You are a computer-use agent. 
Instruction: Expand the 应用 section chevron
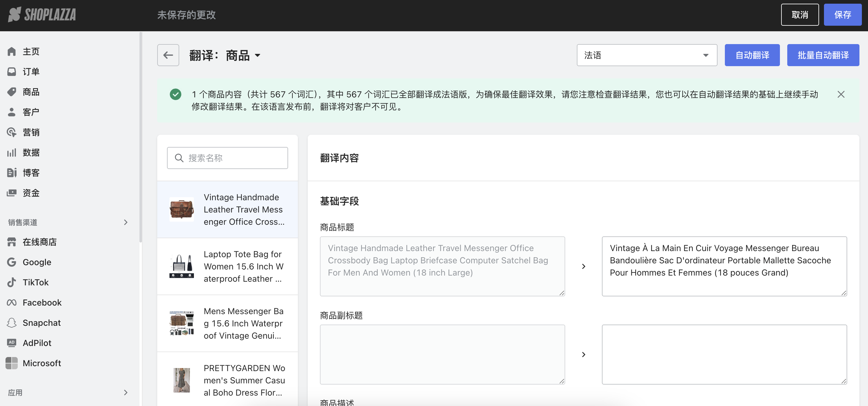[x=126, y=393]
